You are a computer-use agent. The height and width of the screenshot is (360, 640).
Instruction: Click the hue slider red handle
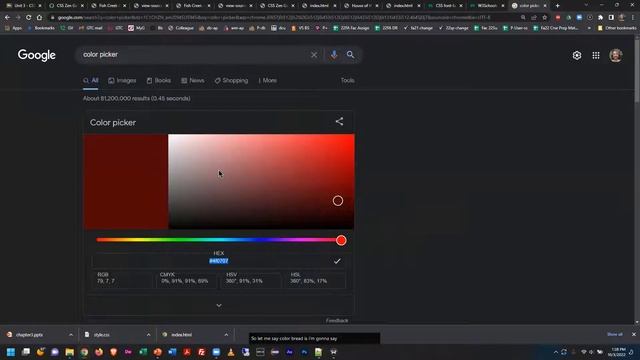click(x=341, y=240)
